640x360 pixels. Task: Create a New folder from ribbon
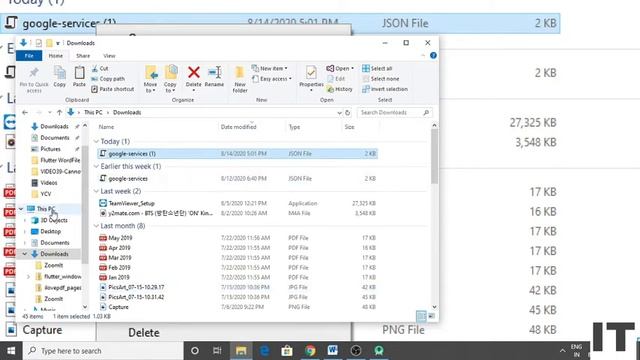[240, 78]
